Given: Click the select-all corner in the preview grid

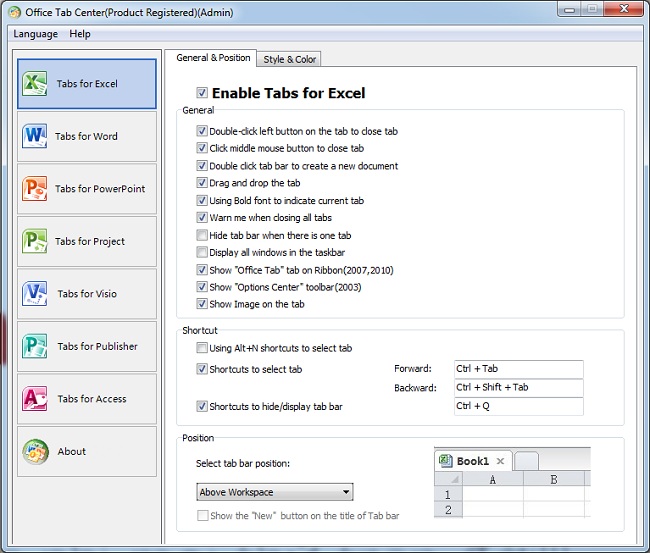Looking at the screenshot, I should [x=448, y=479].
